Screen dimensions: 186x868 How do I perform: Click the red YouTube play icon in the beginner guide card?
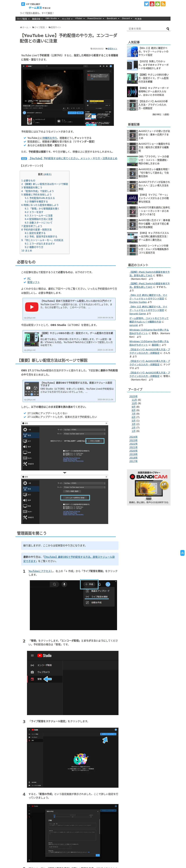(32, 307)
